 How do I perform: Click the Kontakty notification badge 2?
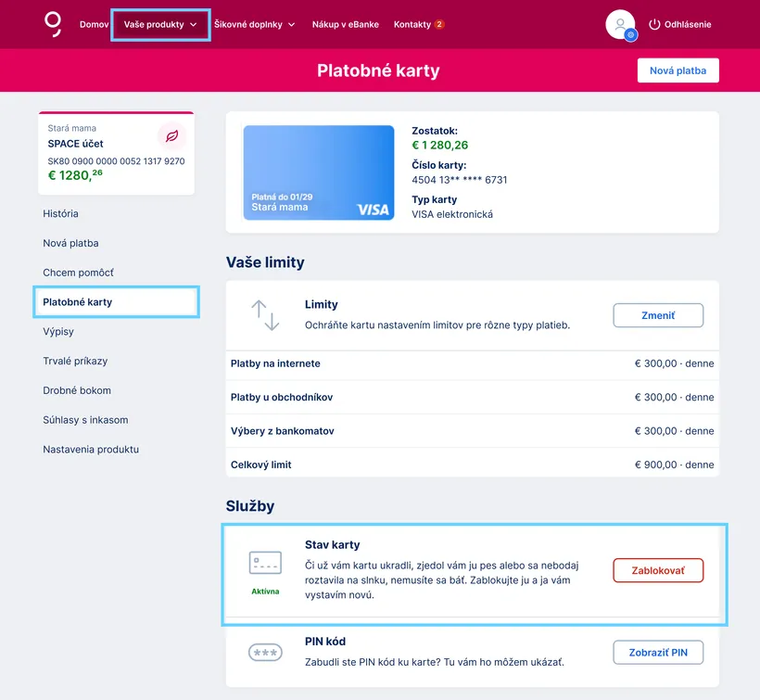click(x=439, y=24)
